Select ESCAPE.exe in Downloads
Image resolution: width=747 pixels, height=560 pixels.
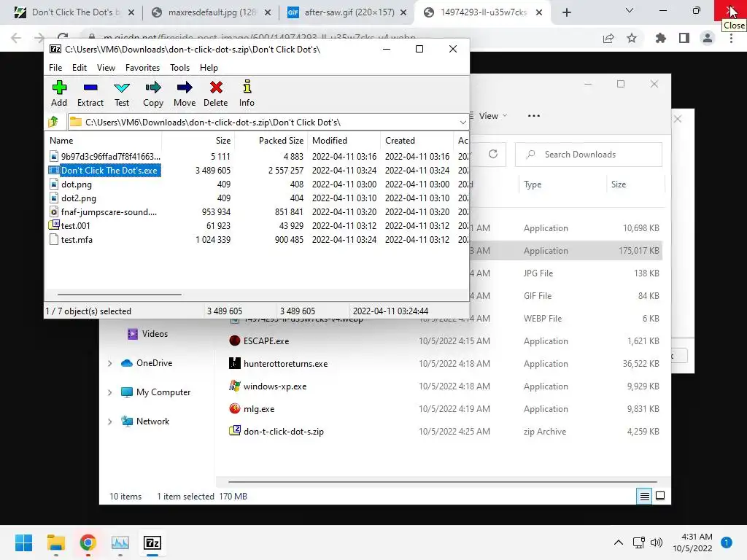266,341
